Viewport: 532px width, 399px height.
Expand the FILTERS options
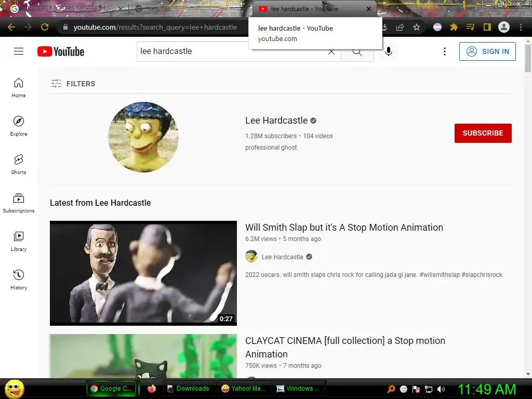(x=73, y=84)
